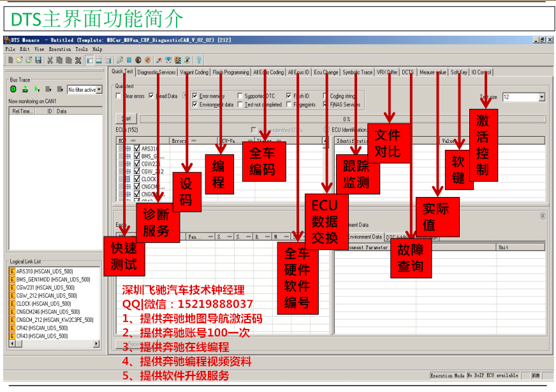Viewport: 556px width, 392px height.
Task: Select the horizontal split layout icon
Action: coord(99,61)
